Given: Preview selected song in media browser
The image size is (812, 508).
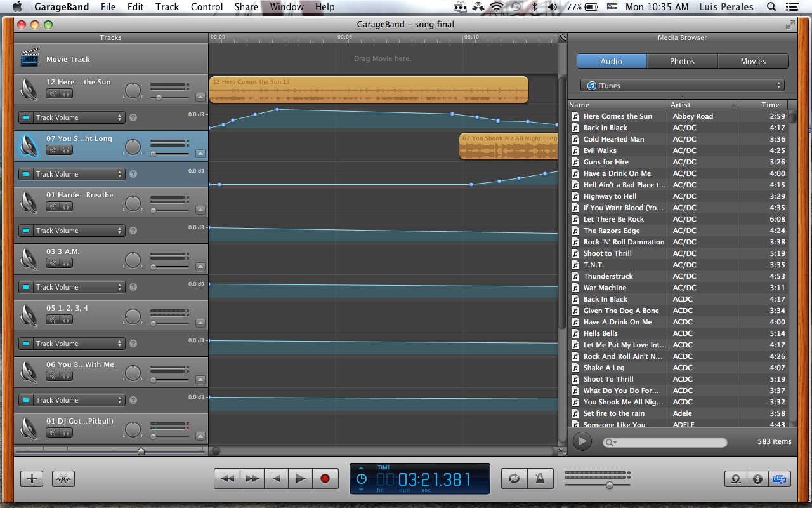Looking at the screenshot, I should click(582, 441).
